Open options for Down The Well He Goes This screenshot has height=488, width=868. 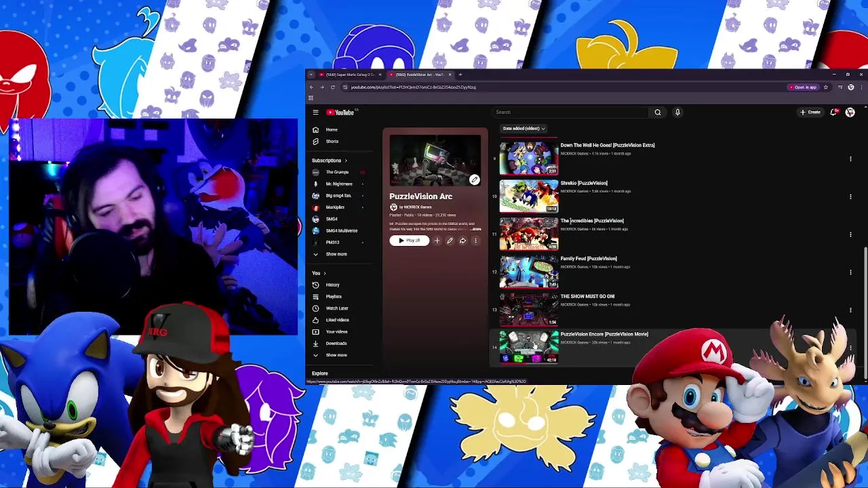pos(850,159)
